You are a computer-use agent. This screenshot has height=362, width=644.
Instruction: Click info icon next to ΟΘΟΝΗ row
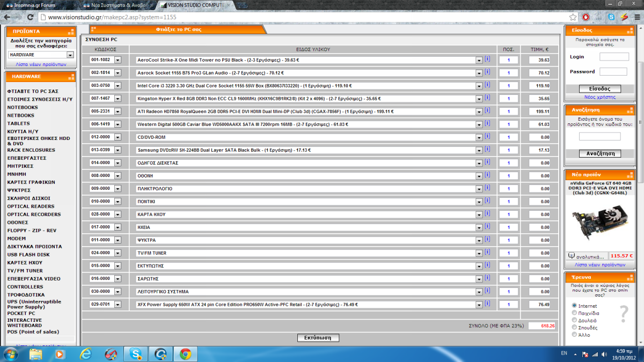[x=487, y=174]
